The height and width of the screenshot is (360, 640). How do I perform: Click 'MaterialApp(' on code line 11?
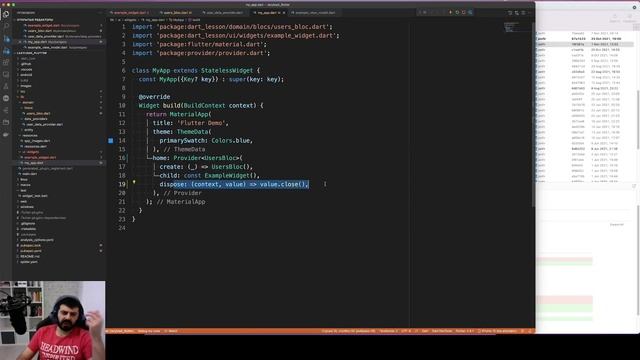(191, 114)
